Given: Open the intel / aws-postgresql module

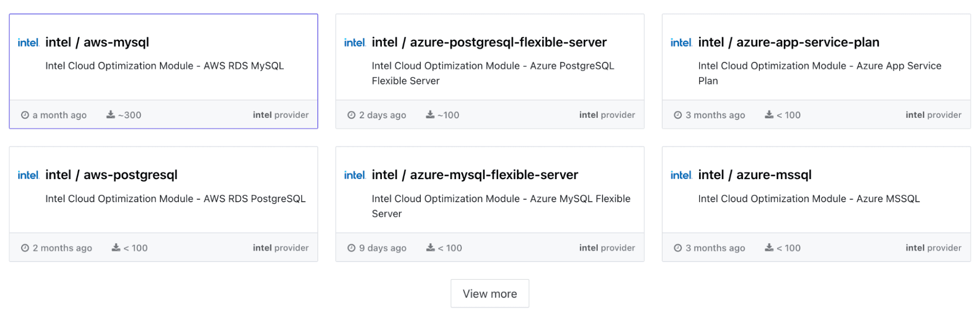Looking at the screenshot, I should [111, 175].
